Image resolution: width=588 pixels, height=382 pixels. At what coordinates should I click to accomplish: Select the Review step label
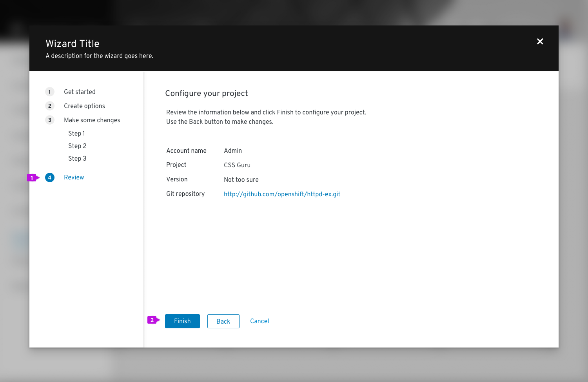tap(74, 177)
